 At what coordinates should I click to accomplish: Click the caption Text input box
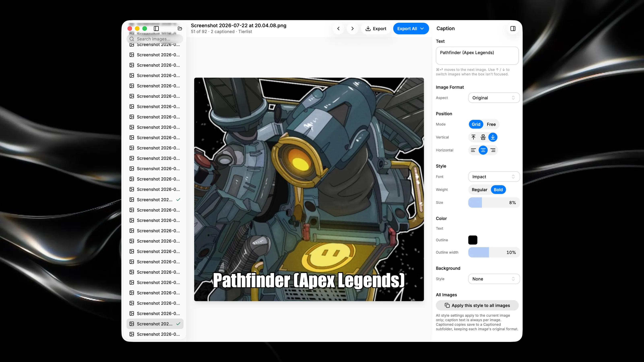(477, 56)
